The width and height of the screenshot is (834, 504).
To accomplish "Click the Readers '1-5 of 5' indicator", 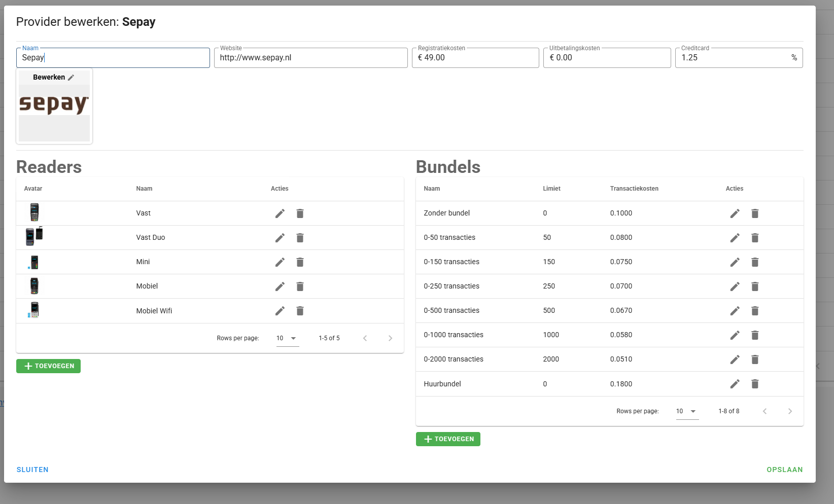I will (329, 338).
